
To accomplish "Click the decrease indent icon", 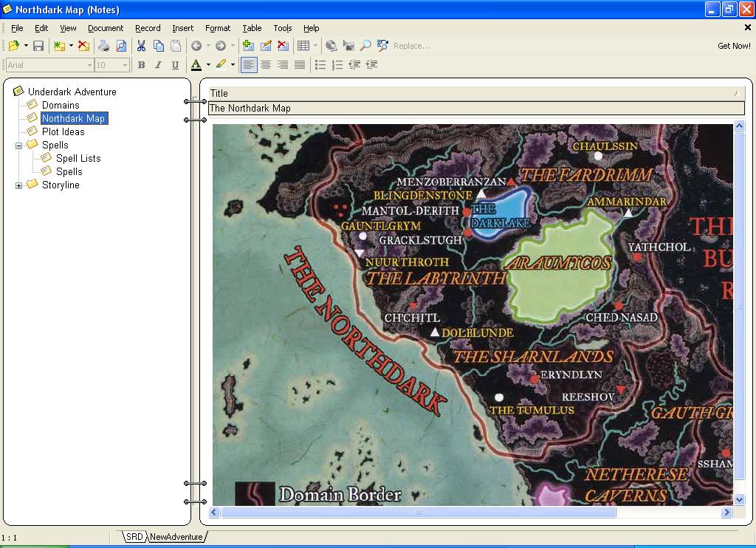I will [x=354, y=65].
